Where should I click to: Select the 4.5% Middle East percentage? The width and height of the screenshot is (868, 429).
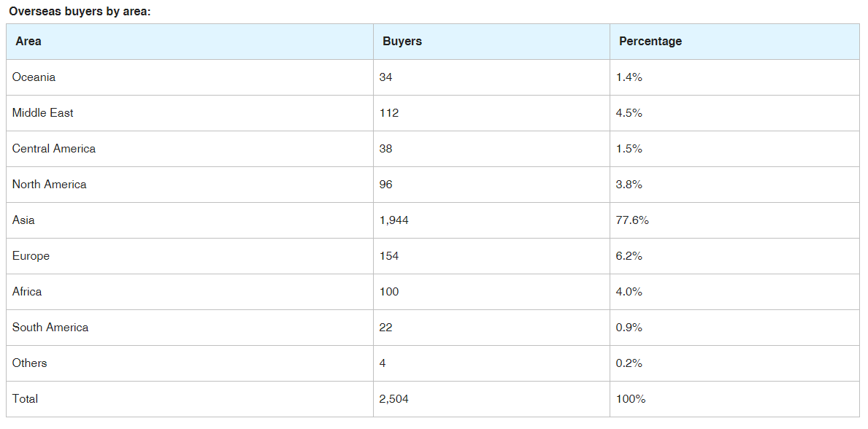coord(629,113)
